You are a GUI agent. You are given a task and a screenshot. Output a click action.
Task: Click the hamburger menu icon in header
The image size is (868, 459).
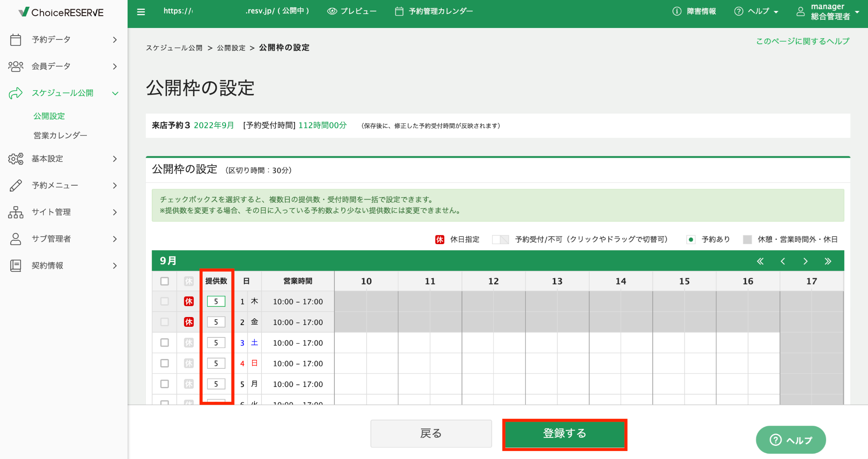click(141, 12)
